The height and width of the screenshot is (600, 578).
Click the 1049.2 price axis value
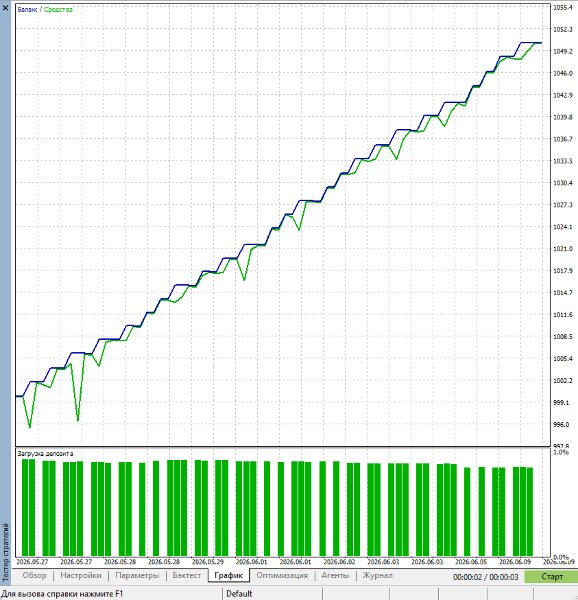(x=563, y=51)
